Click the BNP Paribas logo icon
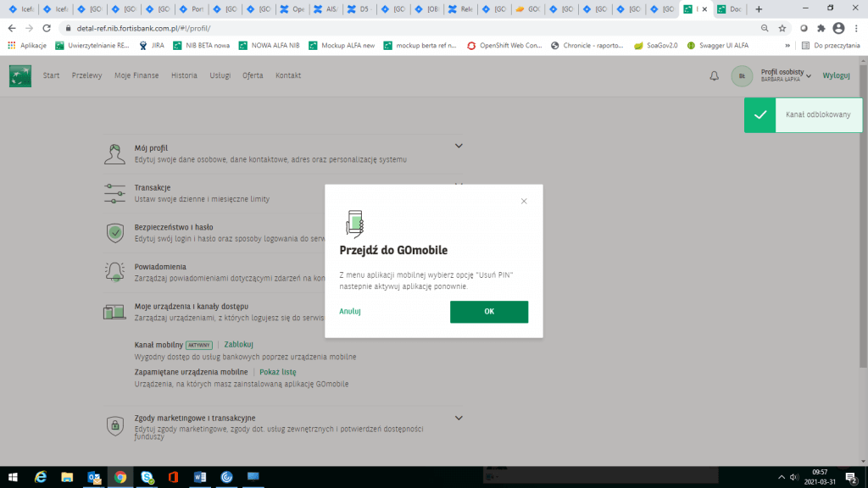 20,76
